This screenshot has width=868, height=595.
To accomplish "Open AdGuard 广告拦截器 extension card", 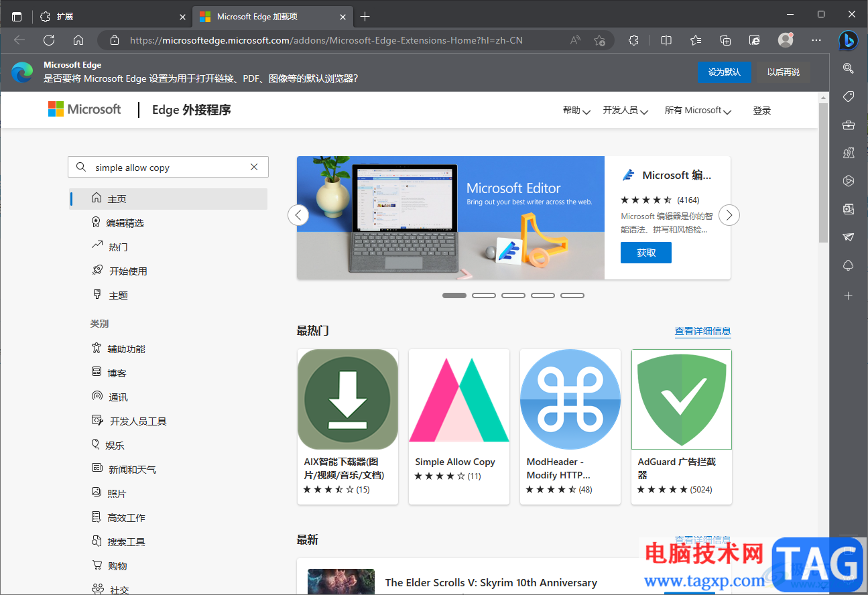I will (682, 427).
